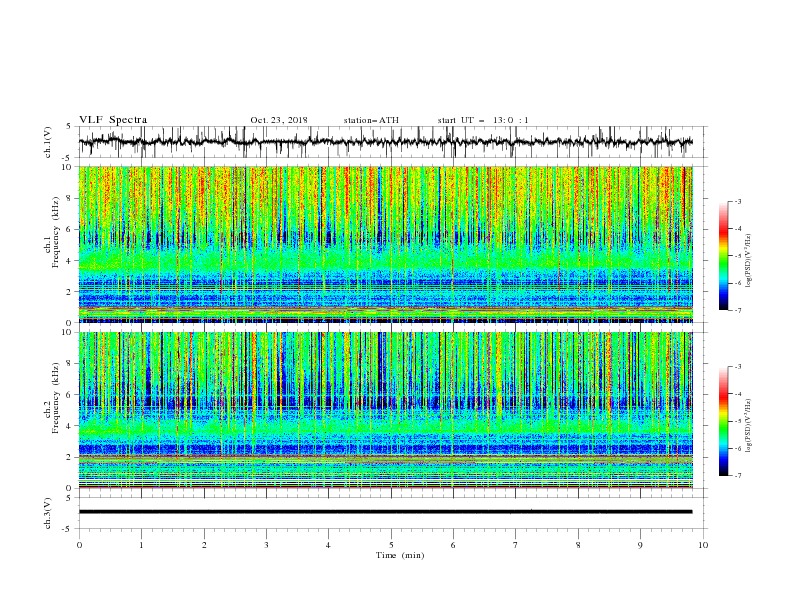Click time axis tick label "7"
The image size is (792, 612).
click(x=516, y=545)
